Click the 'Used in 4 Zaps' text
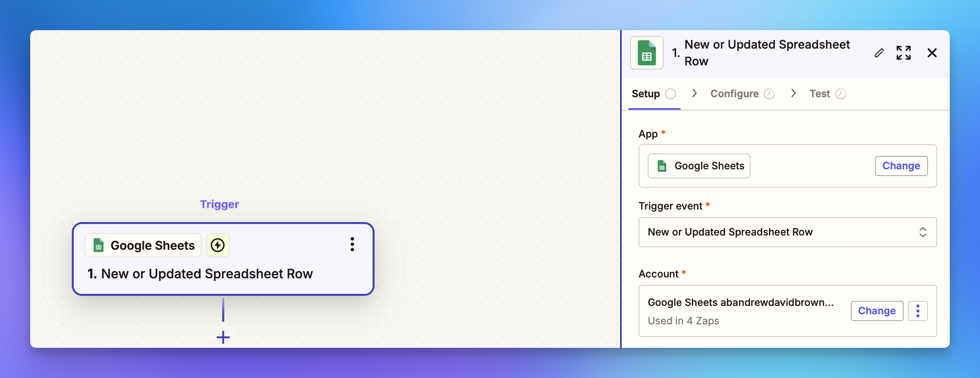 click(683, 321)
